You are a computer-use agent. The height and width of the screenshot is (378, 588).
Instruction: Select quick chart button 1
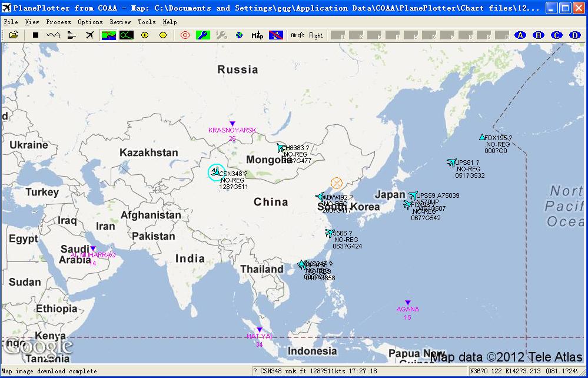338,35
